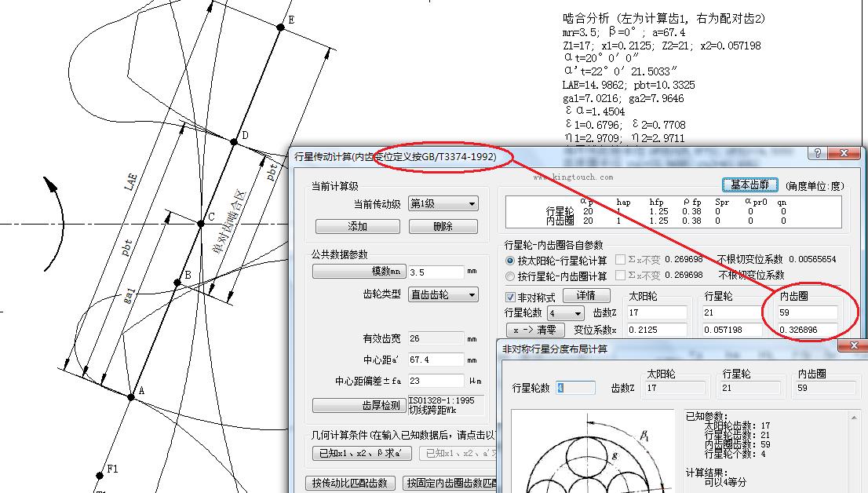Click the 中心距偏差 field with 23
Viewport: 868px width, 493px height.
436,381
